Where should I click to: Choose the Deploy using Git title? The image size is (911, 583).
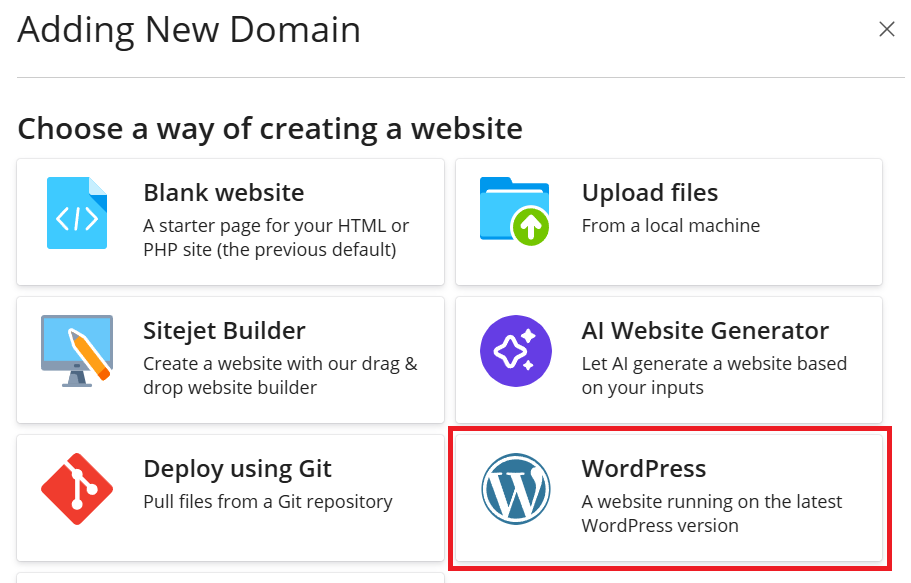coord(237,469)
